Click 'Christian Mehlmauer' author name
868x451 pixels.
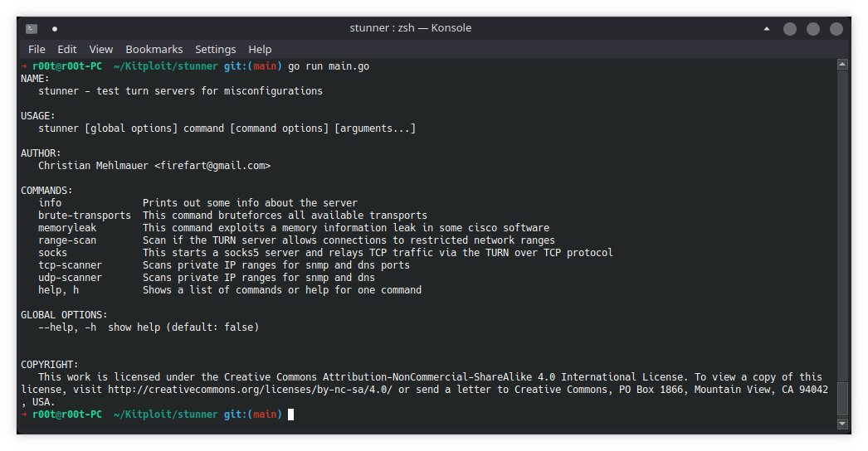point(93,166)
